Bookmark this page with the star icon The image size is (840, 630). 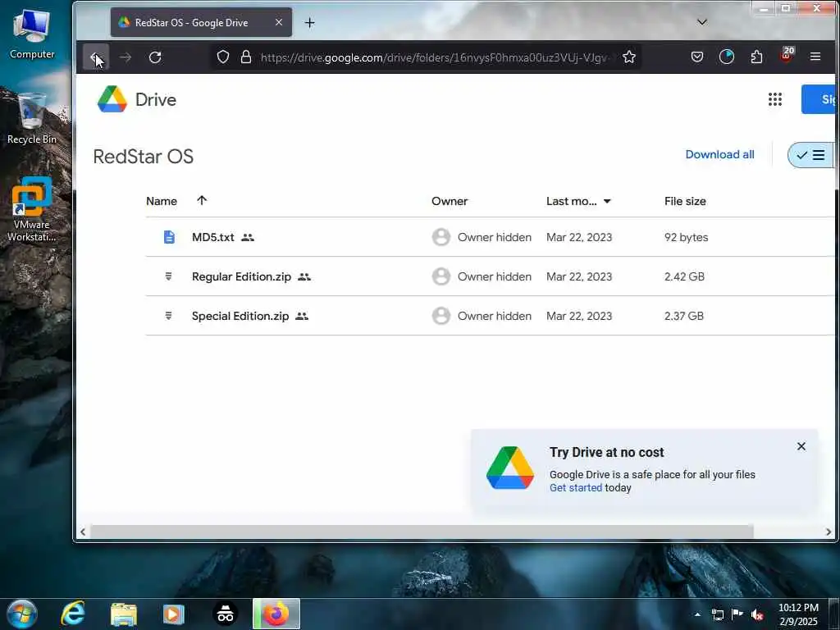click(x=629, y=57)
